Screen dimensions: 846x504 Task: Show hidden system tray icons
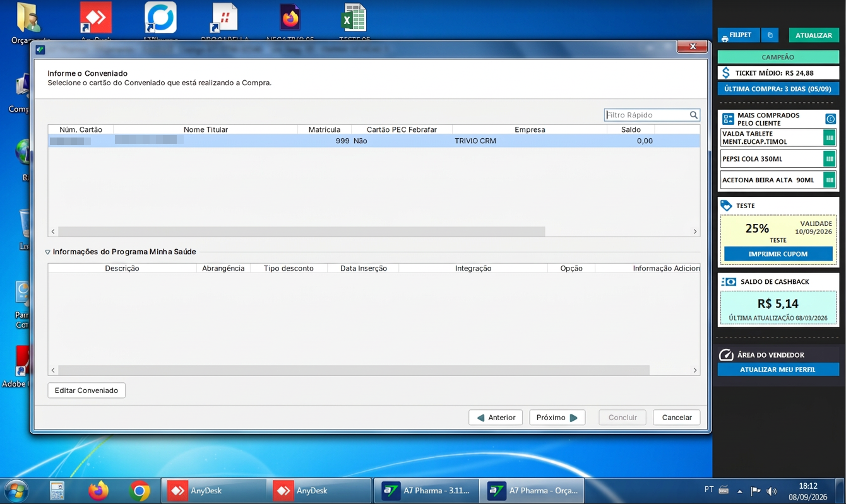pos(739,491)
